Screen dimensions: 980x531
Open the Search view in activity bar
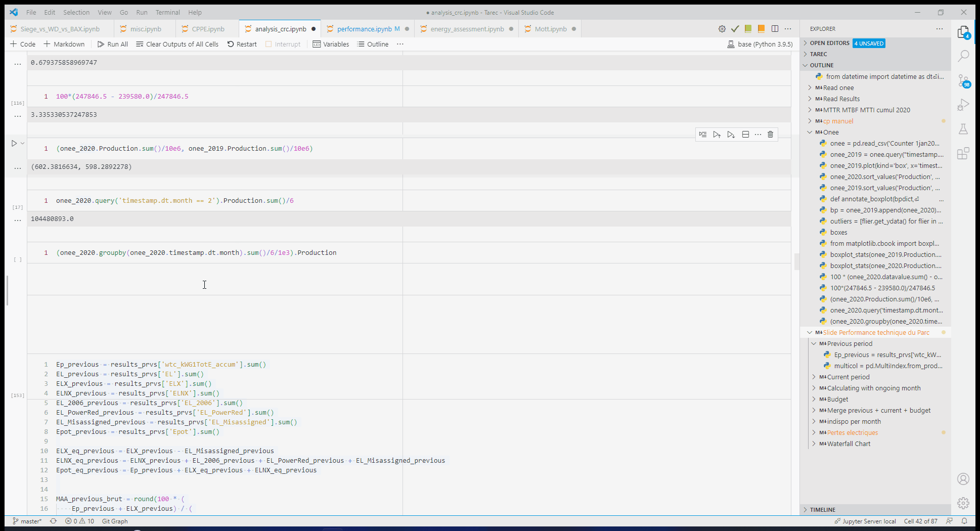tap(963, 56)
